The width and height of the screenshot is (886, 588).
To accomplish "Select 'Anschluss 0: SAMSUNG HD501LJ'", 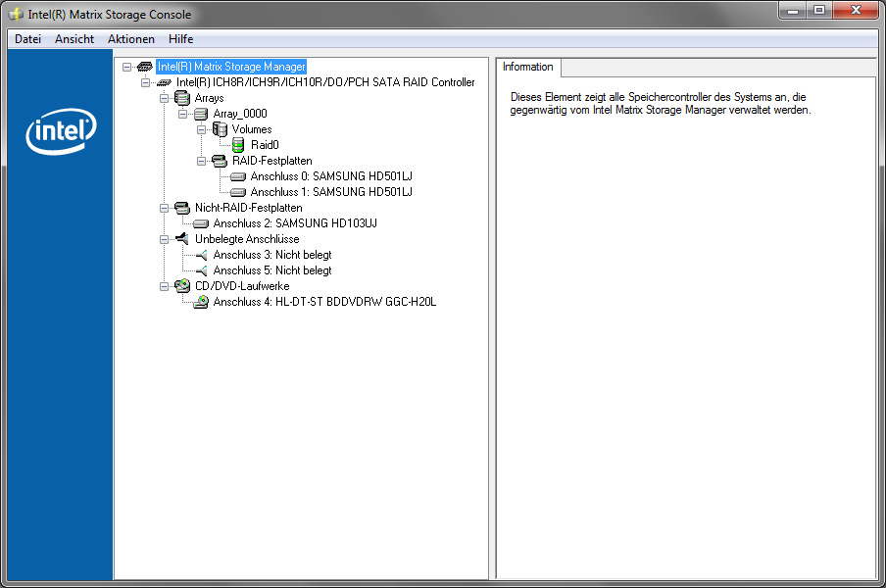I will click(x=331, y=176).
